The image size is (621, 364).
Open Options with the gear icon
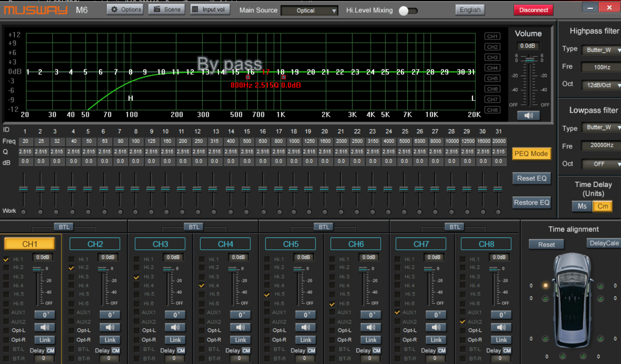tap(125, 9)
